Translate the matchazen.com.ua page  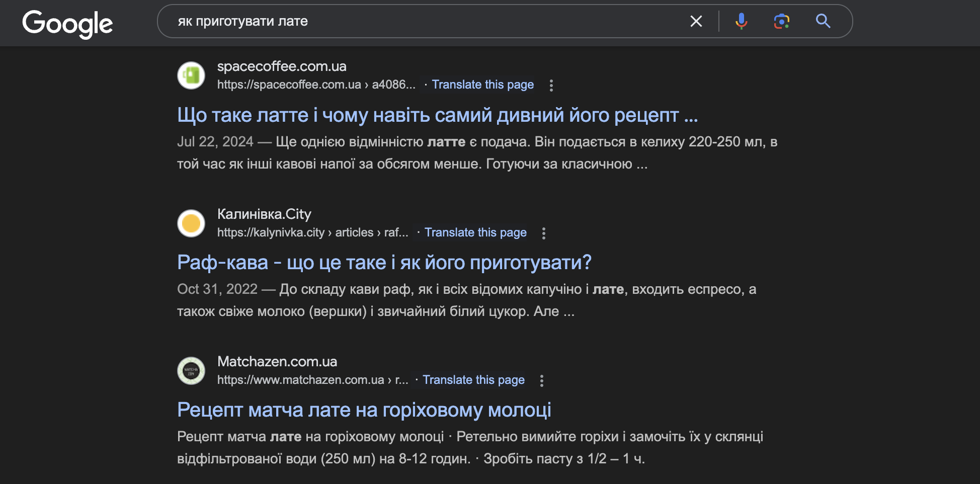pyautogui.click(x=473, y=380)
